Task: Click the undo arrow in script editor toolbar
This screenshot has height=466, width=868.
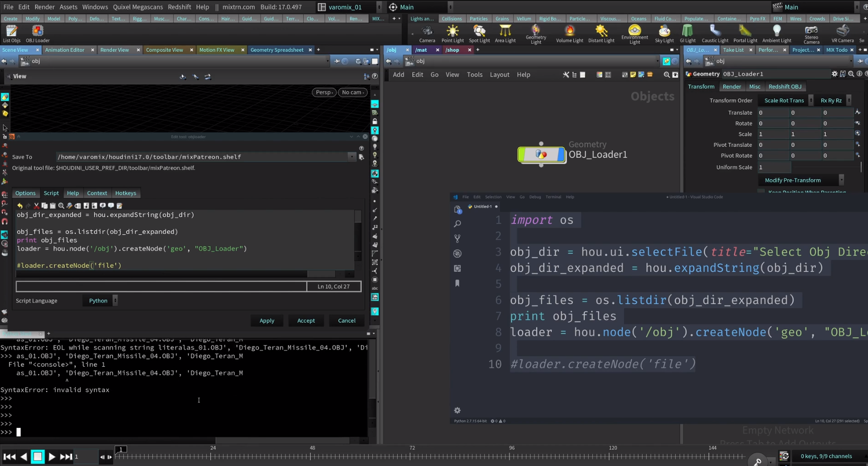Action: click(x=20, y=206)
